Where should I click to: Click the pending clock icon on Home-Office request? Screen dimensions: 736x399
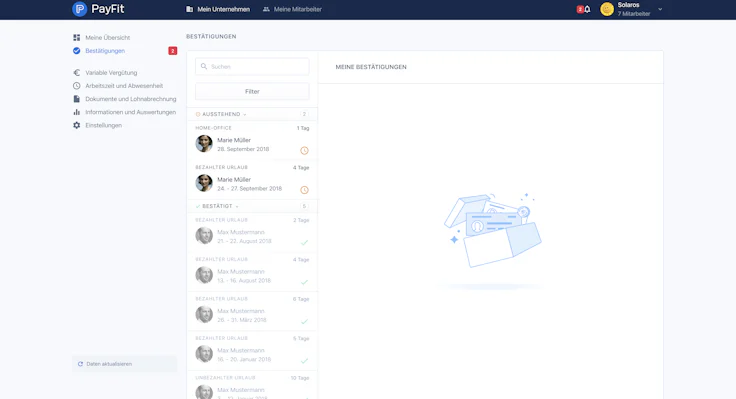coord(304,151)
